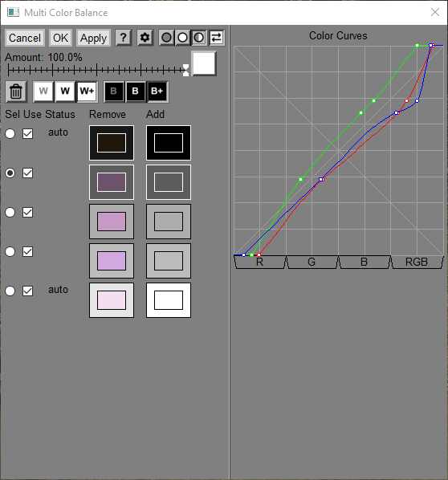Select radio button of fourth row
The height and width of the screenshot is (480, 448).
pos(10,251)
